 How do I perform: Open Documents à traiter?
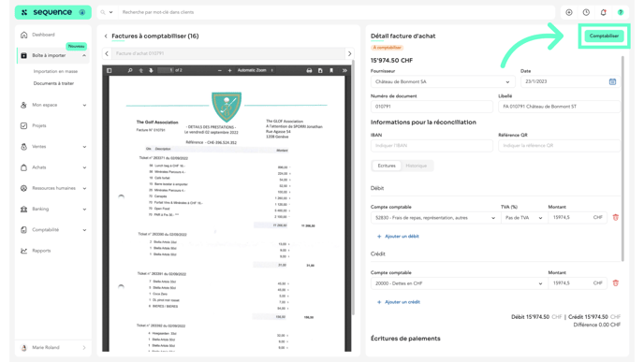click(x=53, y=83)
